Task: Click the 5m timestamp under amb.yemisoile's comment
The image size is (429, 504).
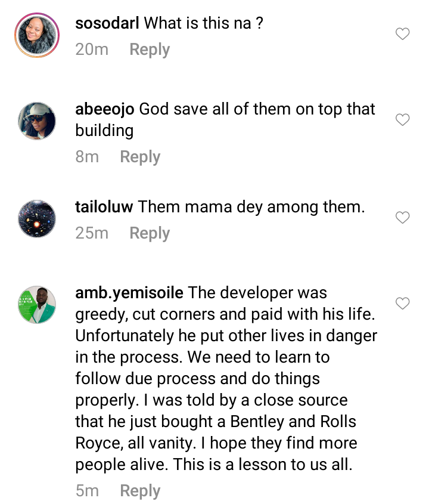Action: tap(87, 491)
